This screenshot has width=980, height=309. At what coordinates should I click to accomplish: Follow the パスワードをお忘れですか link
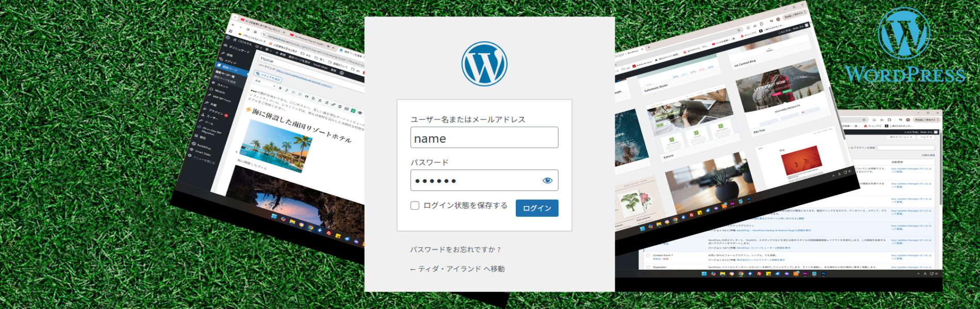455,249
